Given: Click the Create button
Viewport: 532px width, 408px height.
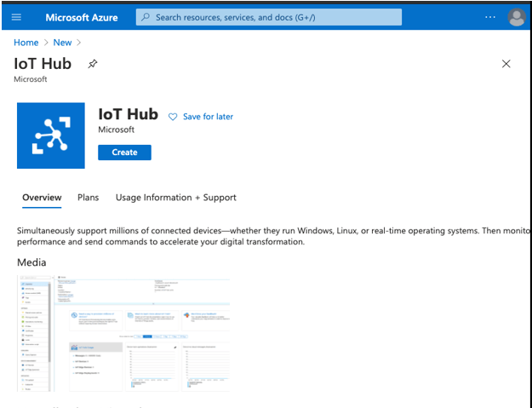Looking at the screenshot, I should [124, 152].
